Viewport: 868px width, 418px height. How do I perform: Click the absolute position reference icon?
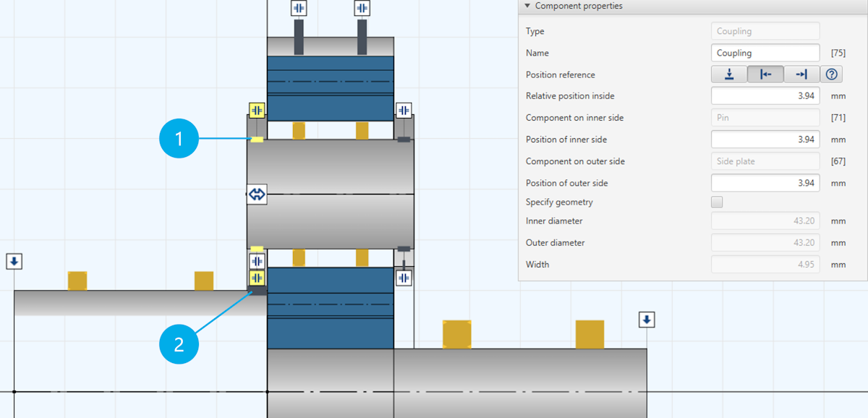click(728, 74)
